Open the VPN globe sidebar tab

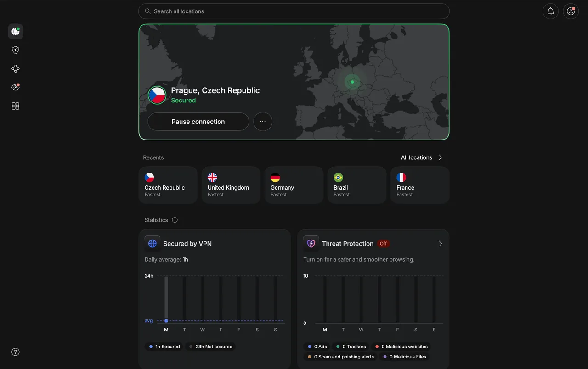click(x=16, y=32)
